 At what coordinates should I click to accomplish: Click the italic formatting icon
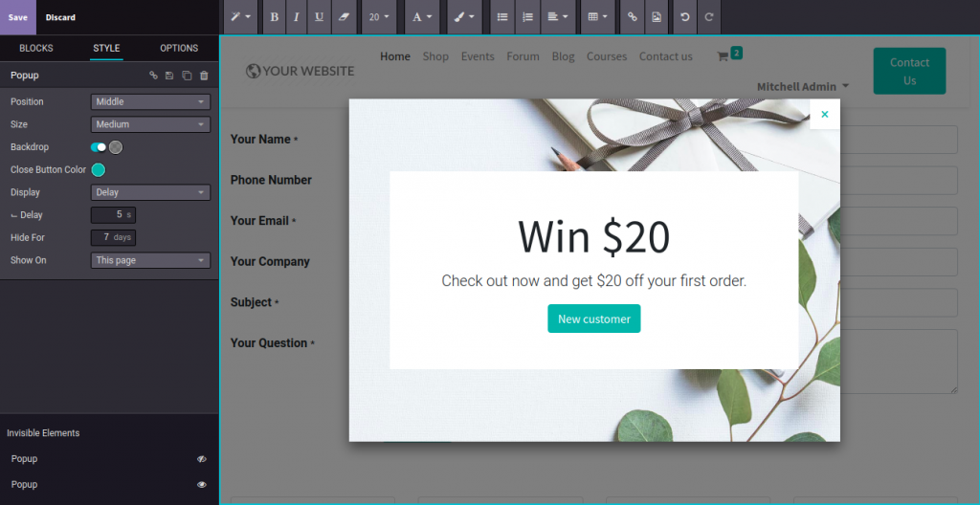pyautogui.click(x=297, y=17)
